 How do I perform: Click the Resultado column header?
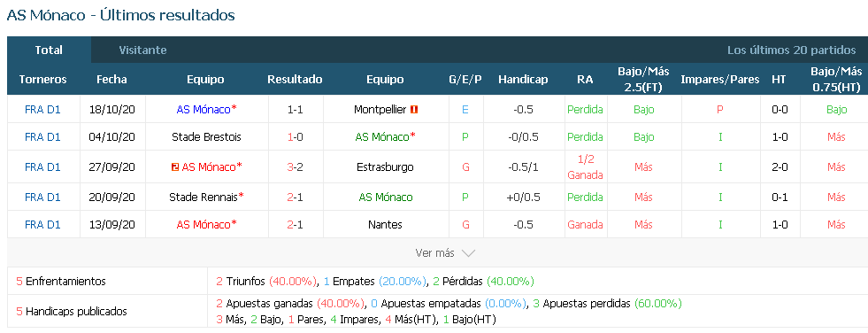tap(295, 79)
